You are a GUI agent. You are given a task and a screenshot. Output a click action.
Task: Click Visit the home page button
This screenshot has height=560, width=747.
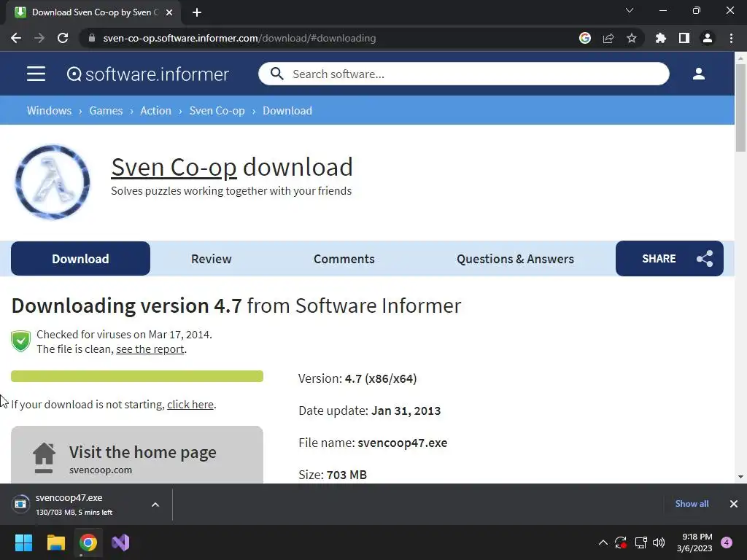[x=137, y=455]
